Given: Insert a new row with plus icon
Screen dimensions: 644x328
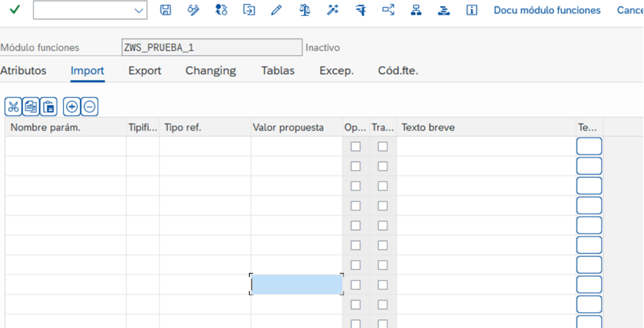Looking at the screenshot, I should click(71, 107).
